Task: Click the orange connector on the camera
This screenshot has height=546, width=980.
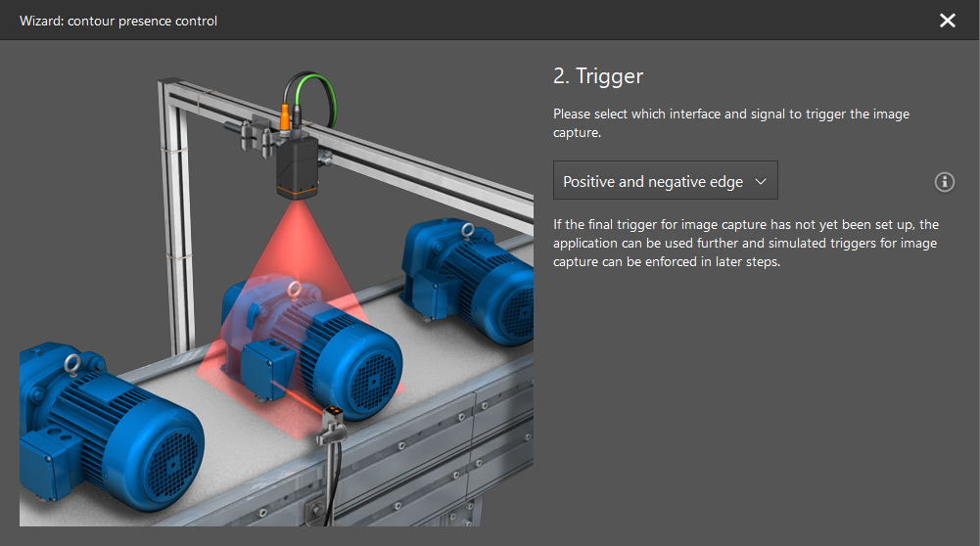Action: click(x=285, y=118)
